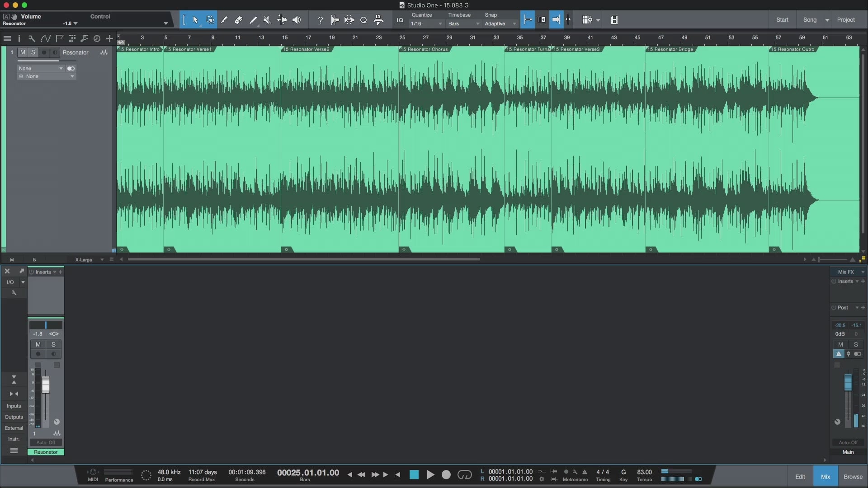Select the Arrow tool
The image size is (868, 488).
(x=195, y=20)
